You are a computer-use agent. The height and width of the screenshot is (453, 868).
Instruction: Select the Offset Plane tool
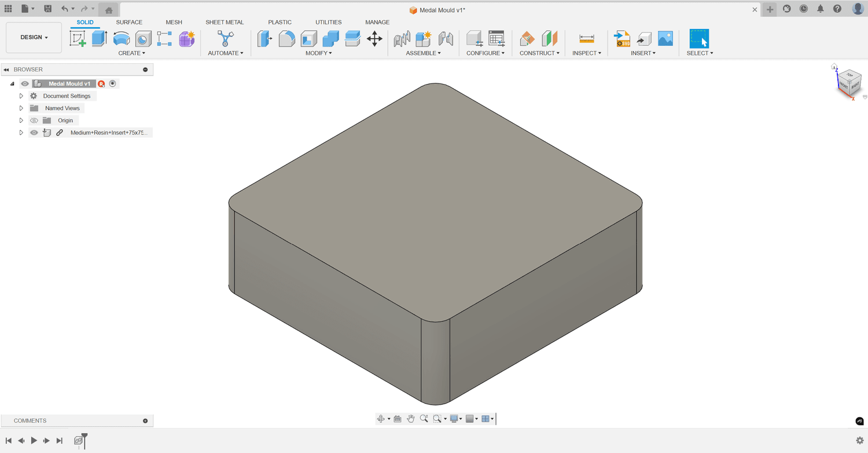[527, 39]
